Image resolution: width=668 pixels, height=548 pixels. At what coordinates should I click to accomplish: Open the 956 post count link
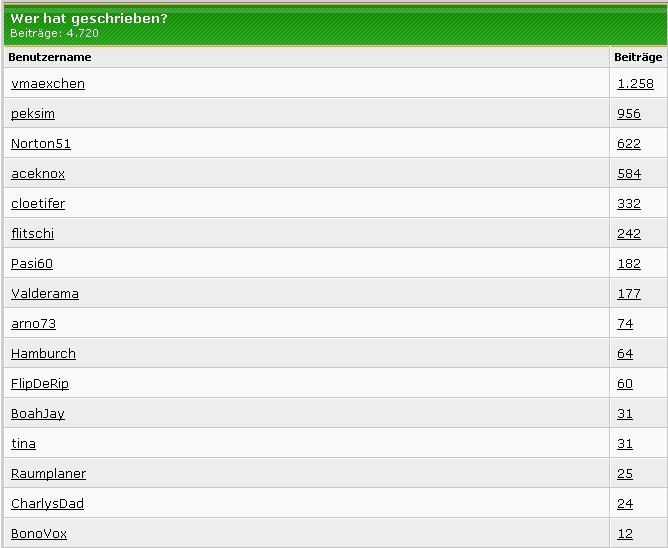pyautogui.click(x=628, y=114)
